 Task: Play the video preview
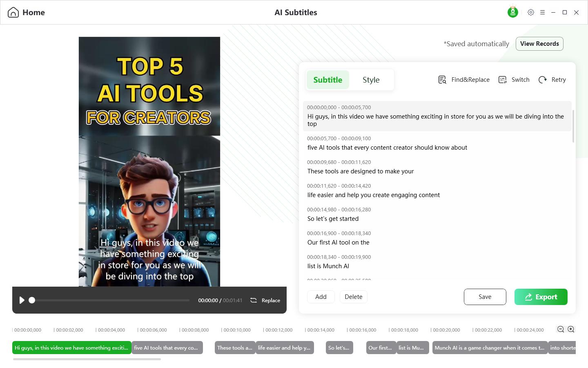tap(22, 300)
